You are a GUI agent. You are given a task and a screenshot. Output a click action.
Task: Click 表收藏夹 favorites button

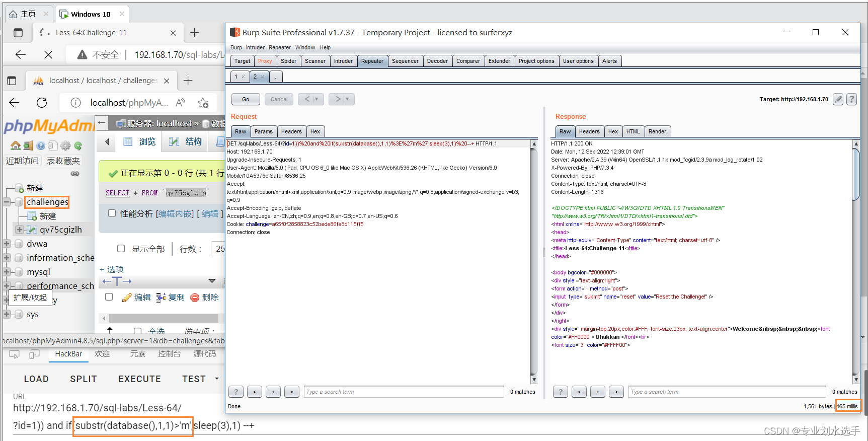63,161
